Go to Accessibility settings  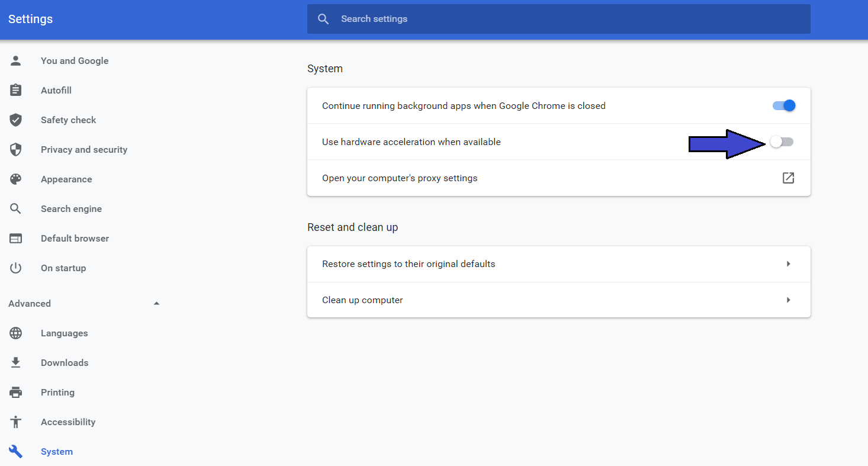tap(68, 422)
